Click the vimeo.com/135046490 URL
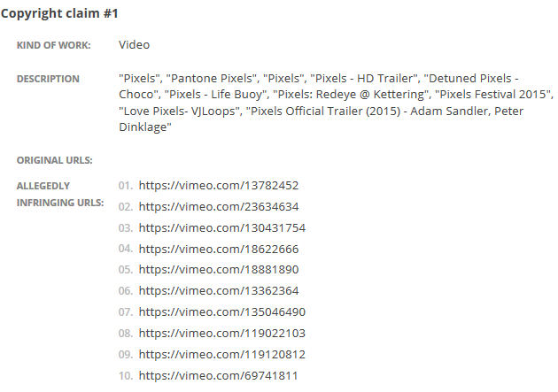Screen dimensions: 558x392 tap(221, 312)
